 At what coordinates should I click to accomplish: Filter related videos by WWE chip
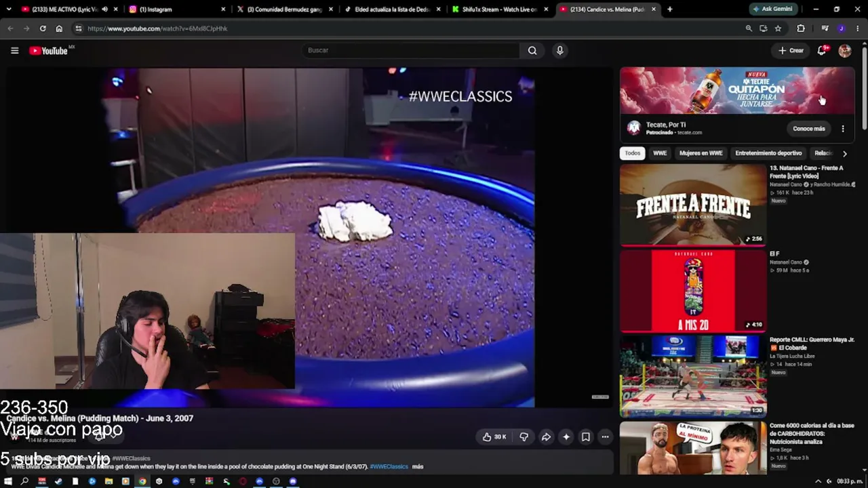pos(660,153)
